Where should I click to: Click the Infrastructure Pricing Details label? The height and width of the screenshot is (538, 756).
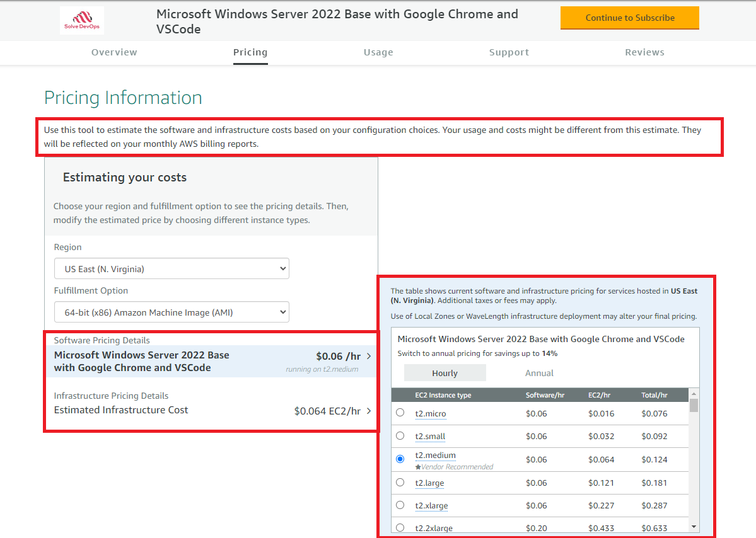112,396
